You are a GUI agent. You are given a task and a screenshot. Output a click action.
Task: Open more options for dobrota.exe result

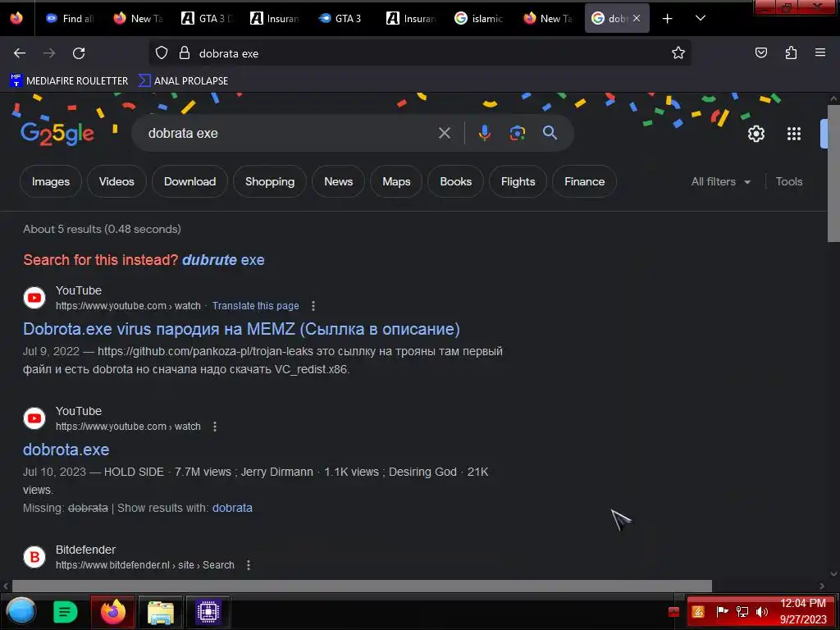[x=215, y=427]
